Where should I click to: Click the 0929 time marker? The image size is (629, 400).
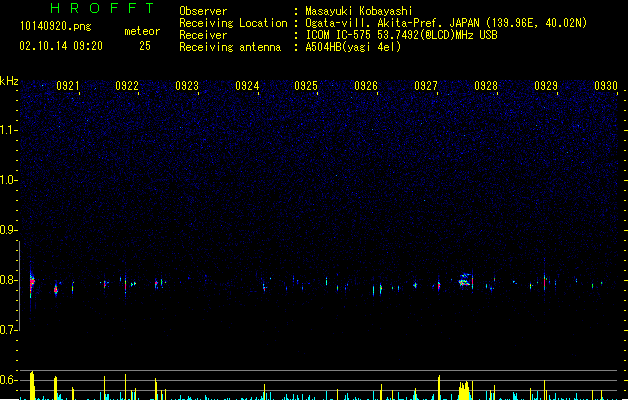click(x=546, y=86)
